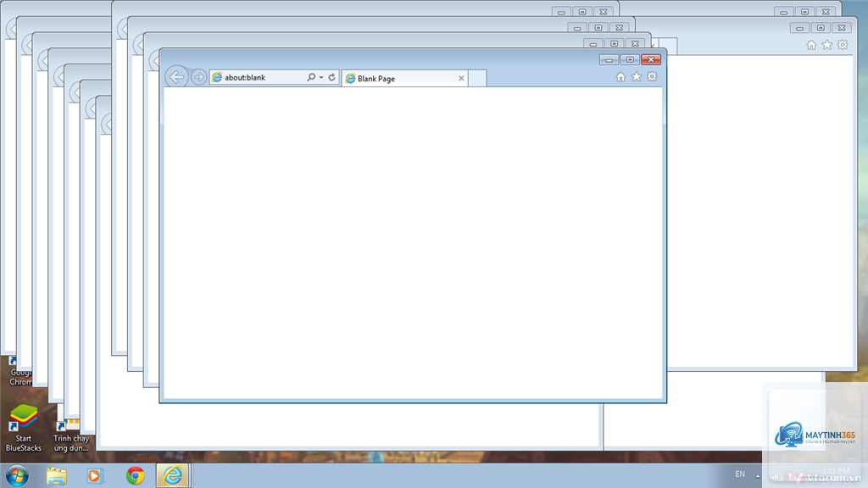Open Favorites star in right background IE window
This screenshot has width=868, height=488.
click(827, 45)
